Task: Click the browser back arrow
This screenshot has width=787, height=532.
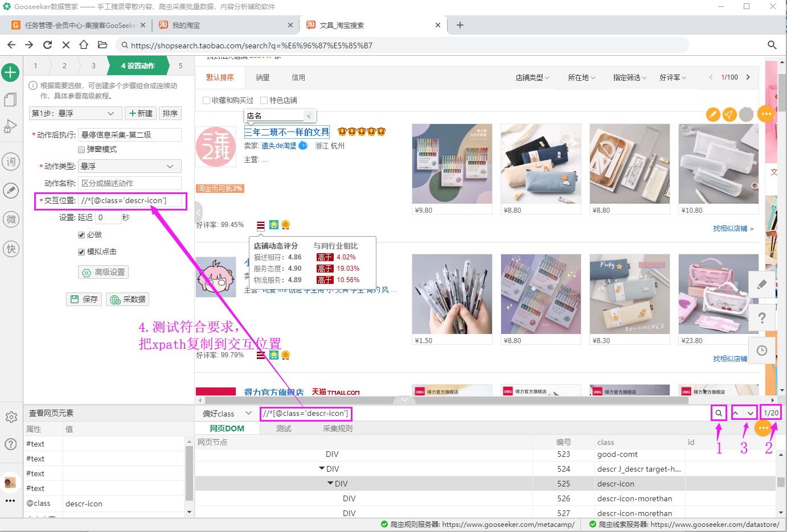Action: tap(11, 45)
